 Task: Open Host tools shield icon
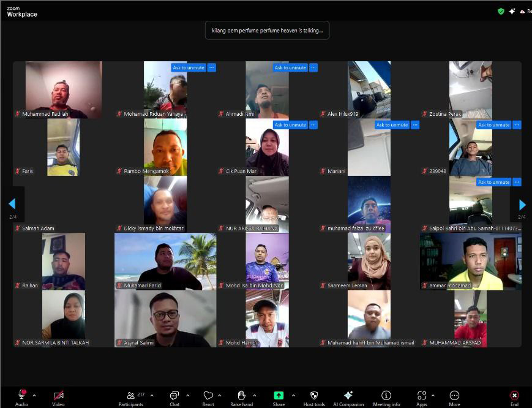314,396
